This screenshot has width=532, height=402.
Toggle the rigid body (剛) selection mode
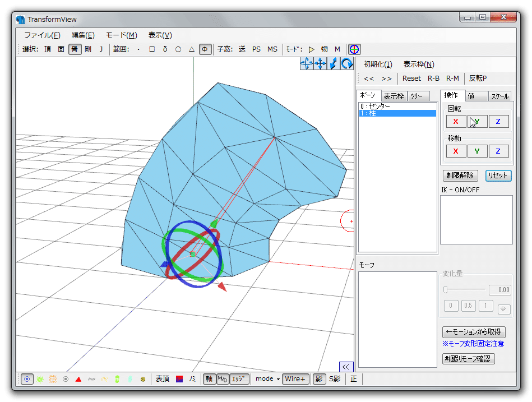[88, 49]
